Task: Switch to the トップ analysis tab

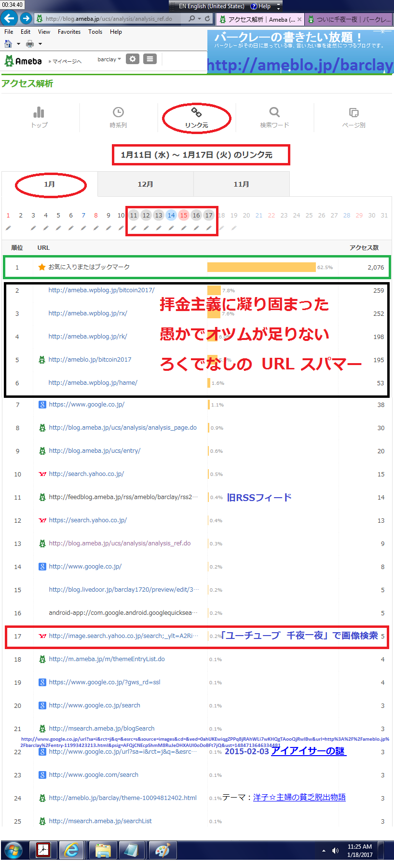Action: (x=39, y=118)
